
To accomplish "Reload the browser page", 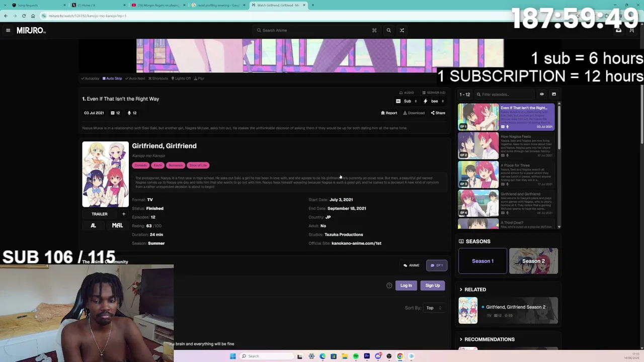I will pos(24,16).
